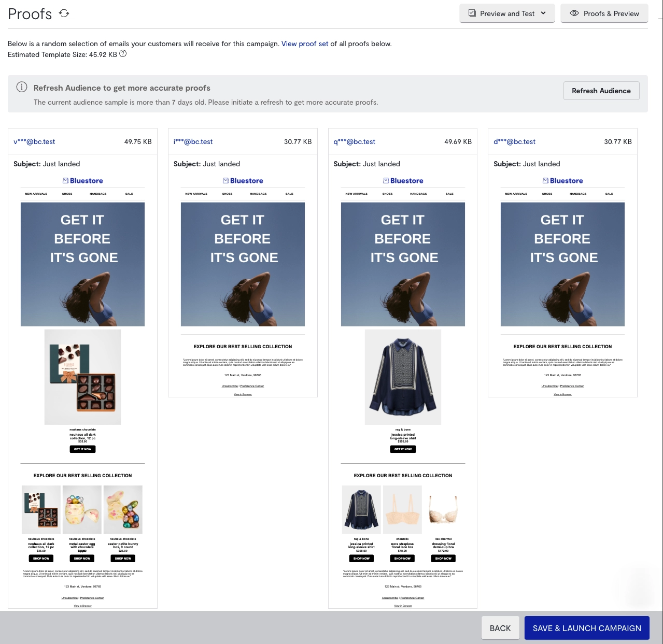The height and width of the screenshot is (644, 663).
Task: Select the navy printed shirt product image
Action: pyautogui.click(x=403, y=377)
